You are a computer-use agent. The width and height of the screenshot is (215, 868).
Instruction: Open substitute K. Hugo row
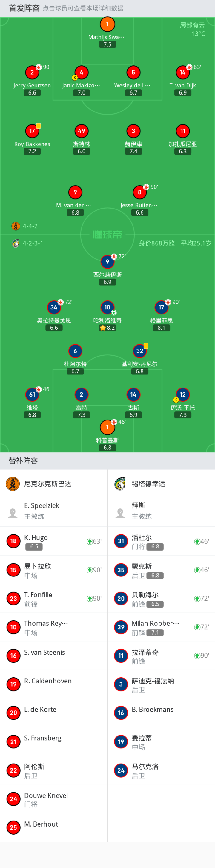click(54, 541)
